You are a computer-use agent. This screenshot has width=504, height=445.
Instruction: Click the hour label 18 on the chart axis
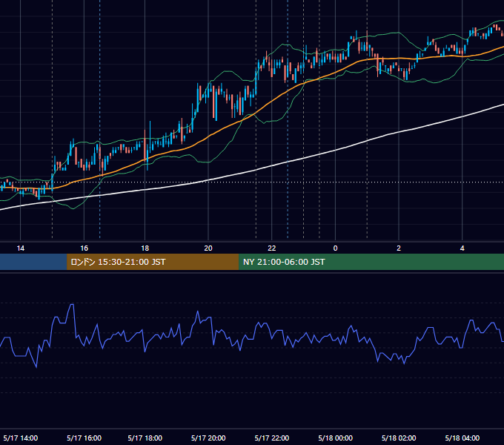point(145,248)
